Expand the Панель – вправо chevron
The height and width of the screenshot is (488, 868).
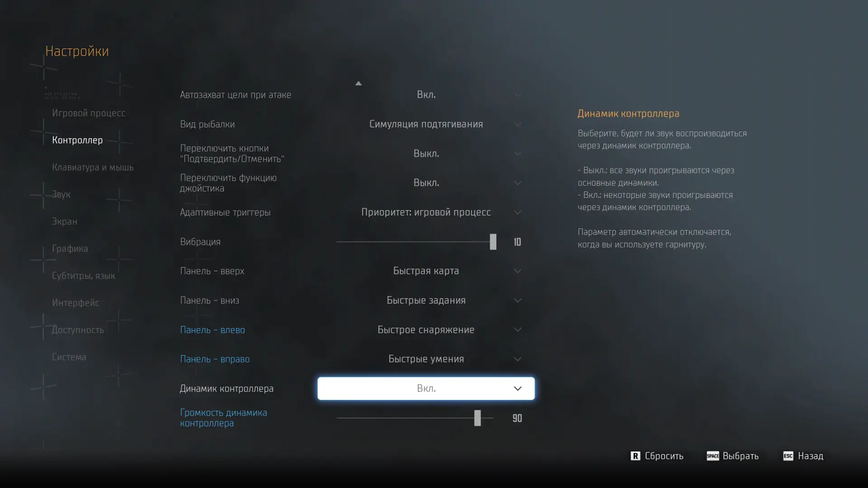[518, 359]
